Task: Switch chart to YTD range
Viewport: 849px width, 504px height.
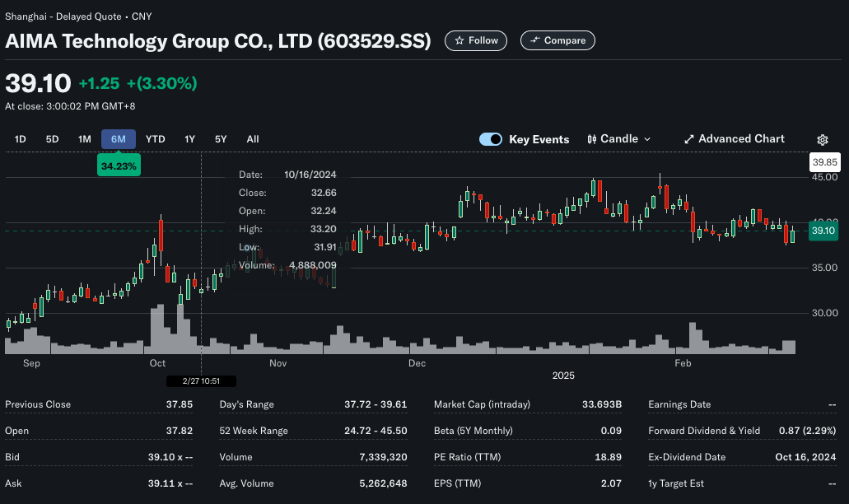Action: (156, 139)
